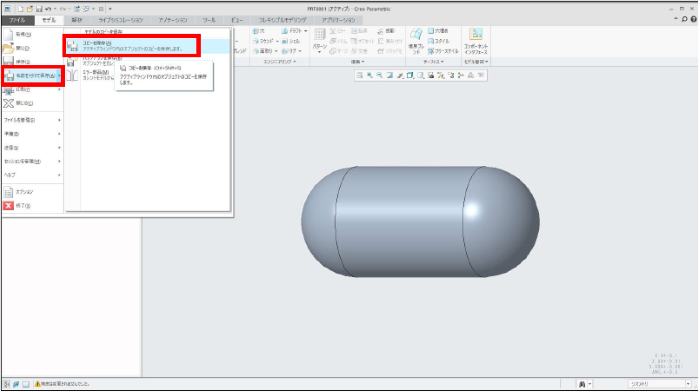700x392 pixels.
Task: Expand Manage File (ファイルを管理) submenu
Action: pos(31,120)
